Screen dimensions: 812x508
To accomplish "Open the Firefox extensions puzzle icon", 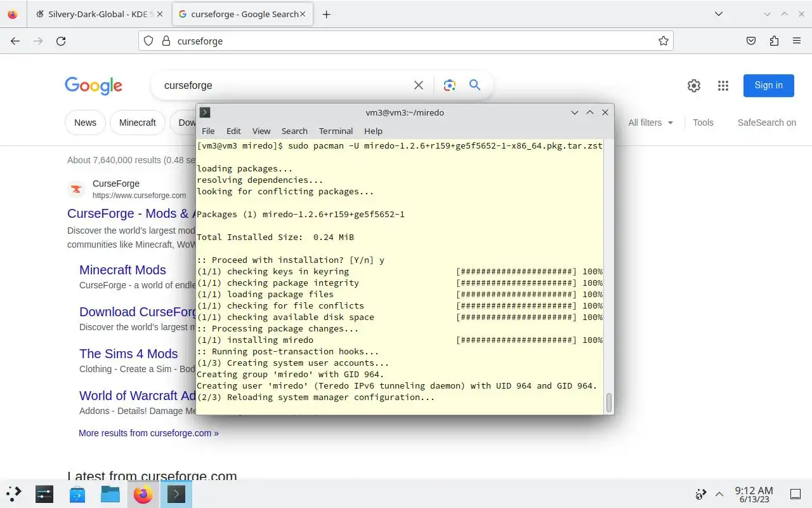I will (x=774, y=41).
